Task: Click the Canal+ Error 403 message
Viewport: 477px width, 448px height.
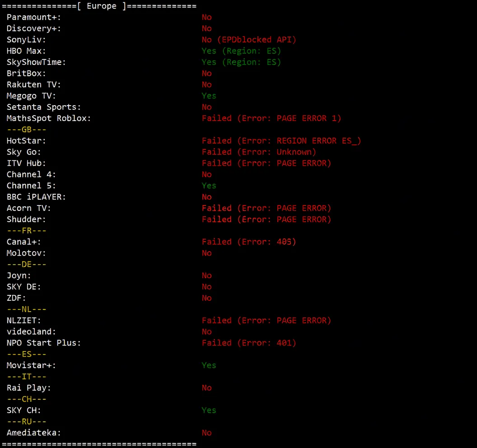Action: (x=249, y=242)
